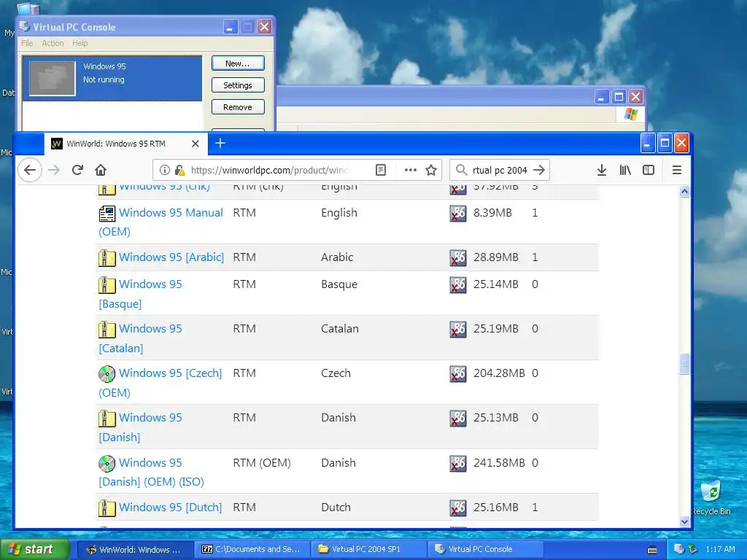
Task: Click the zip icon for Windows 95 [Dutch]
Action: pyautogui.click(x=107, y=508)
